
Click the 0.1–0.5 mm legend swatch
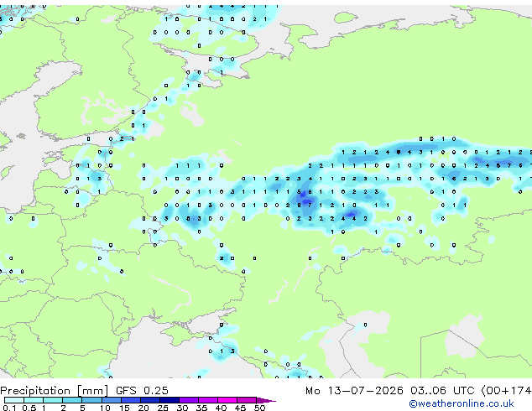point(14,400)
